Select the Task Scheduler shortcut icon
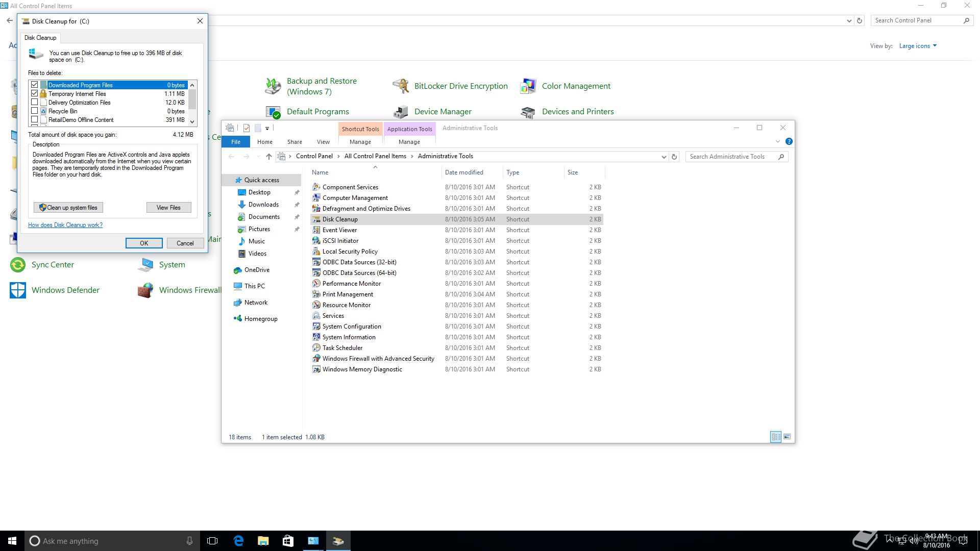The width and height of the screenshot is (980, 551). coord(316,348)
